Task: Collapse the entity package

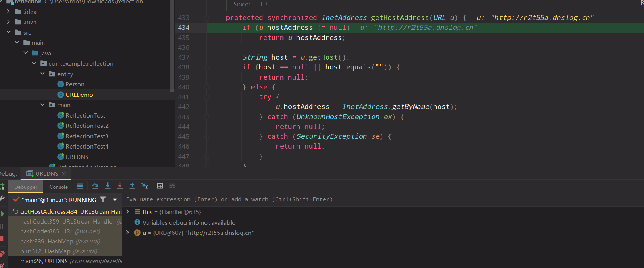Action: 43,74
